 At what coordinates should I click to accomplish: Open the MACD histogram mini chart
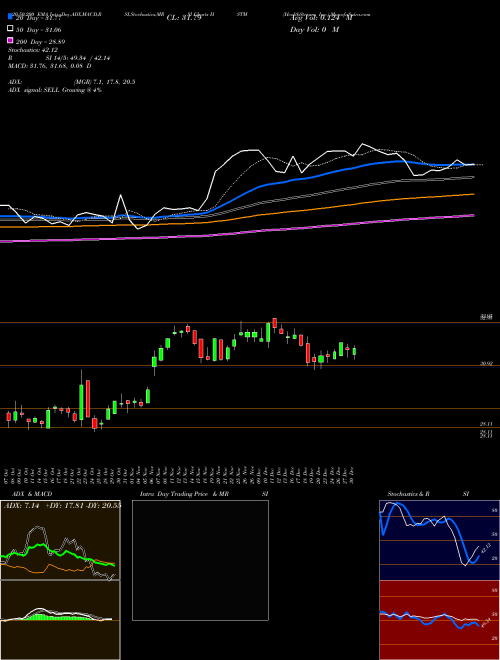(60, 620)
